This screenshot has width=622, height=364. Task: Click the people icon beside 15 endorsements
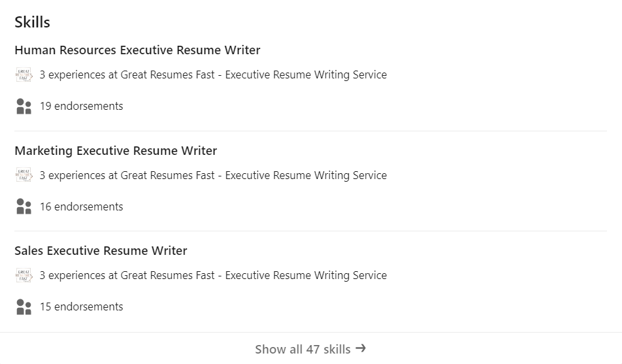(24, 307)
